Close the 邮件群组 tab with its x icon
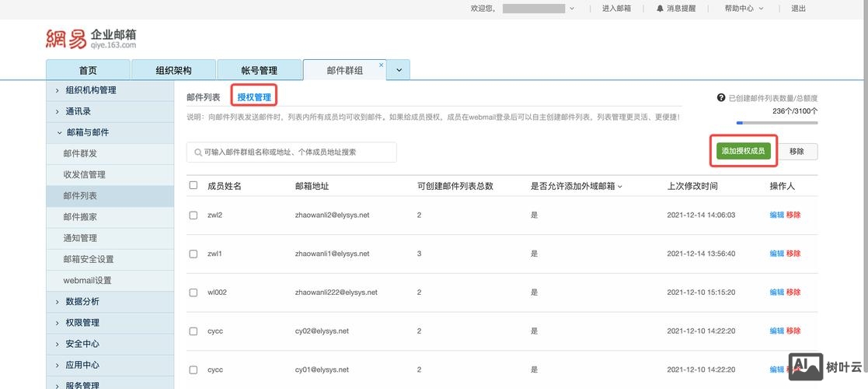Image resolution: width=868 pixels, height=389 pixels. pyautogui.click(x=381, y=65)
